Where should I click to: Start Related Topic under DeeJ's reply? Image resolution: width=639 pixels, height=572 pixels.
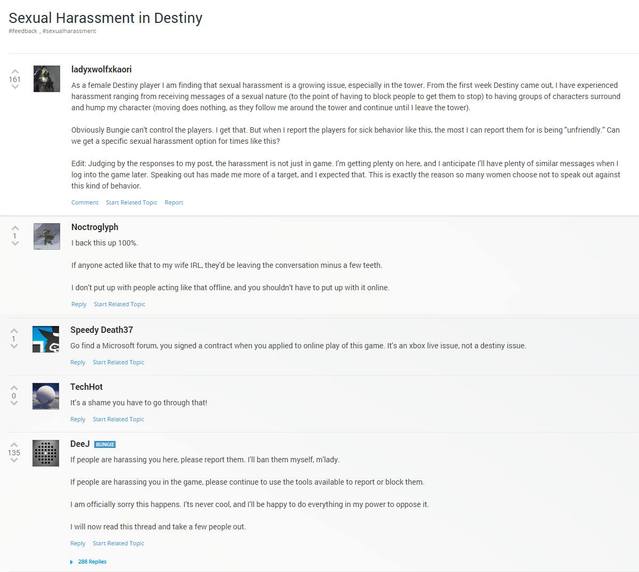(x=118, y=543)
